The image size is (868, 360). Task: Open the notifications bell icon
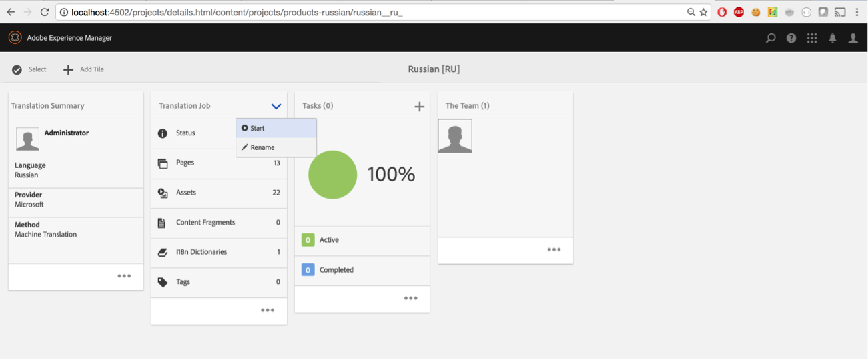click(x=833, y=39)
